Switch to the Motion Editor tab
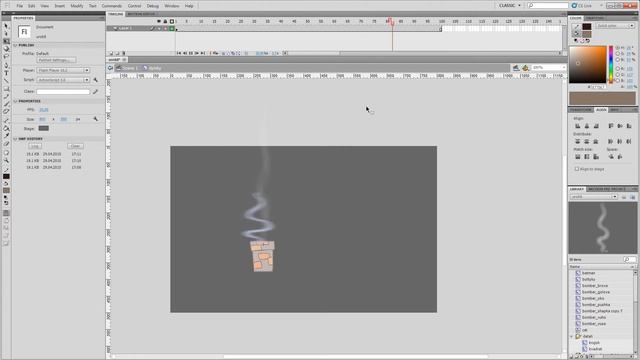The width and height of the screenshot is (640, 360). (x=141, y=14)
